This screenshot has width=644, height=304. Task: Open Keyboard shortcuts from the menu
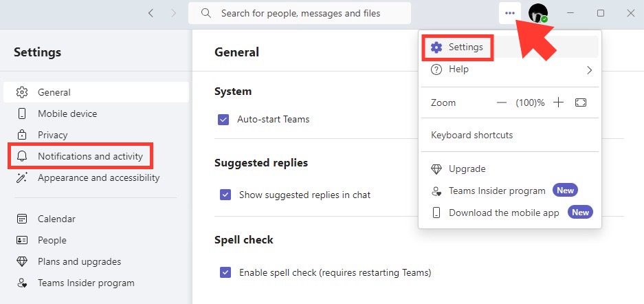tap(510, 135)
